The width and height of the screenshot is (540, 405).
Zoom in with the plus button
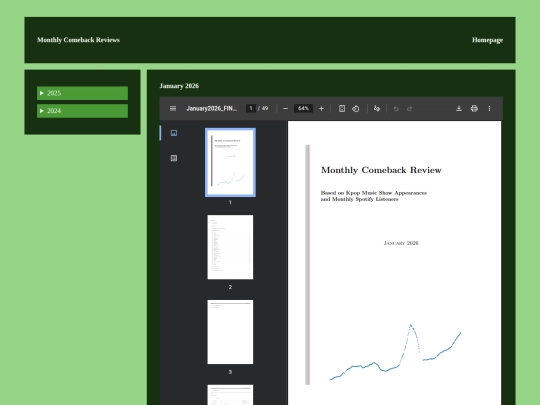click(321, 108)
